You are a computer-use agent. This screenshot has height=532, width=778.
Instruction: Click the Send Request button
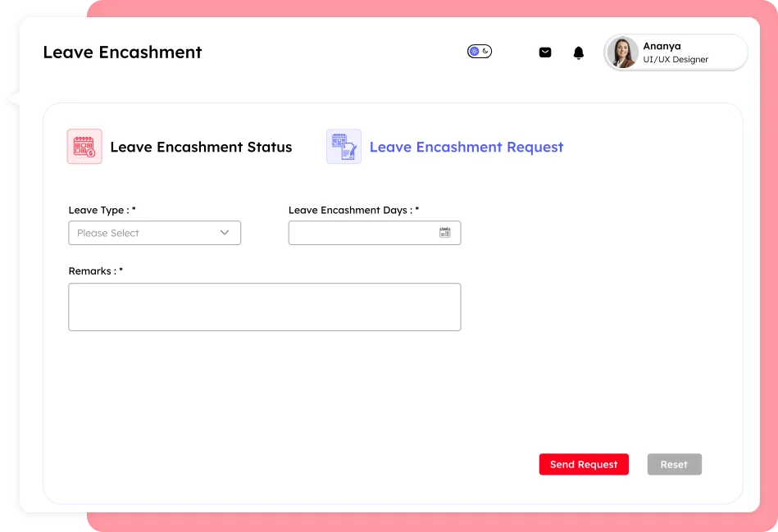583,464
